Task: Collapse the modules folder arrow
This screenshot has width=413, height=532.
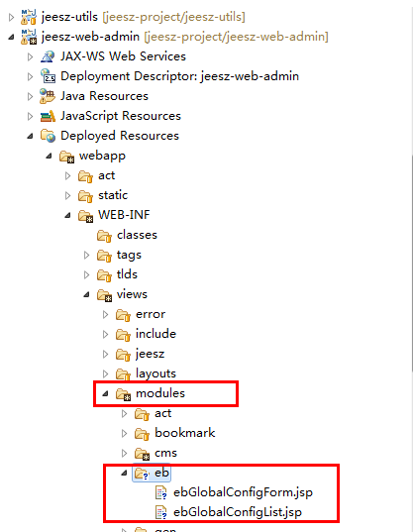Action: click(x=105, y=393)
